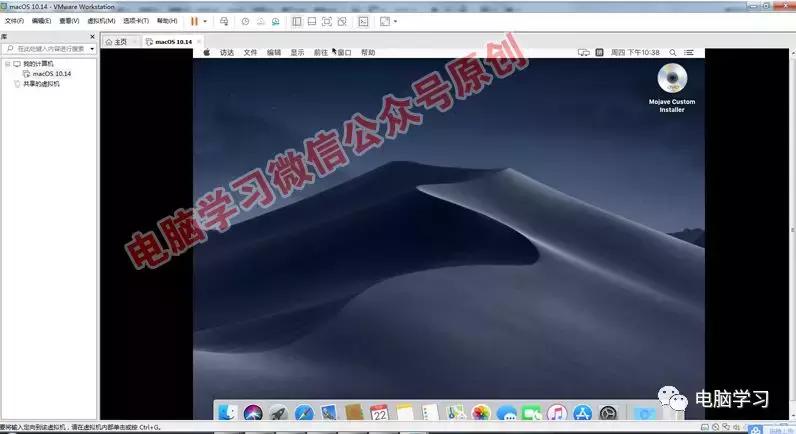Toggle the thumbnail bar view icon
The image size is (796, 434).
(312, 21)
